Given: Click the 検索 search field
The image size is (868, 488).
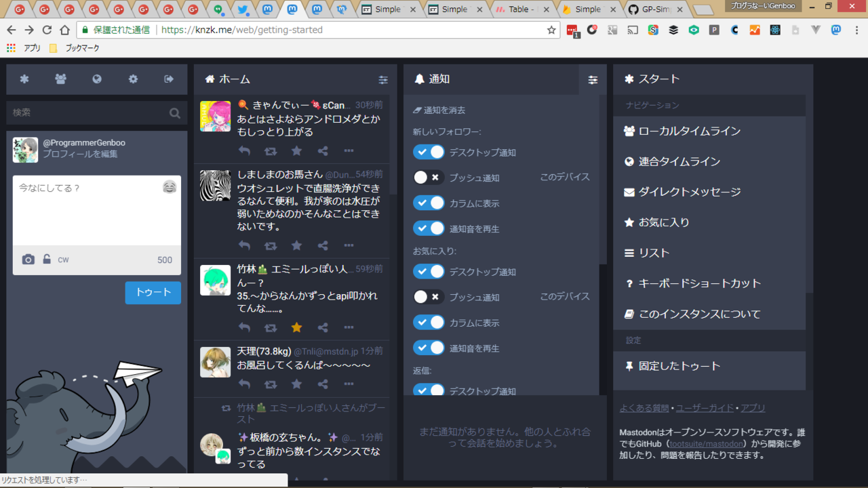Looking at the screenshot, I should 88,113.
